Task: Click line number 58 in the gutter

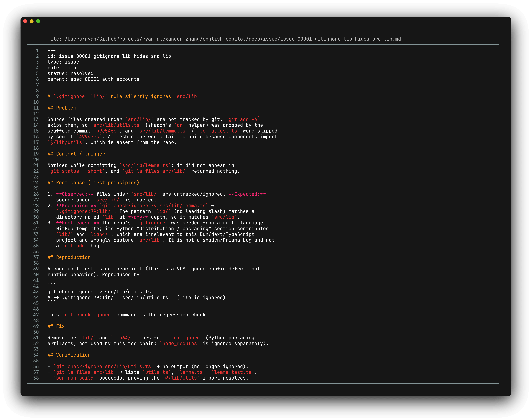Action: [x=36, y=378]
